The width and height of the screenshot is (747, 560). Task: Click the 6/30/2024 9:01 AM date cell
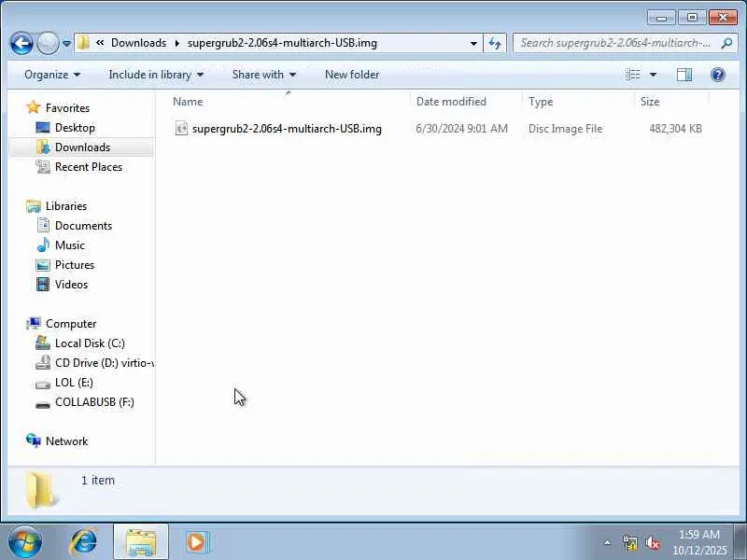(461, 129)
